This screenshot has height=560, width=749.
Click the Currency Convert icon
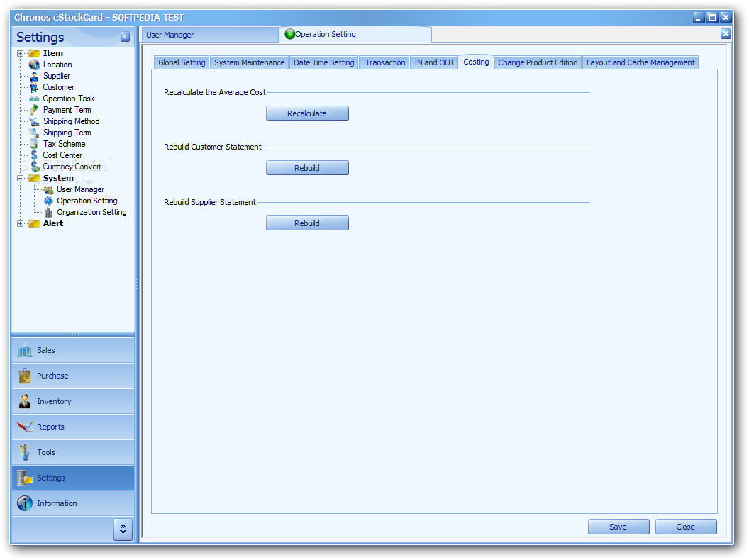35,167
